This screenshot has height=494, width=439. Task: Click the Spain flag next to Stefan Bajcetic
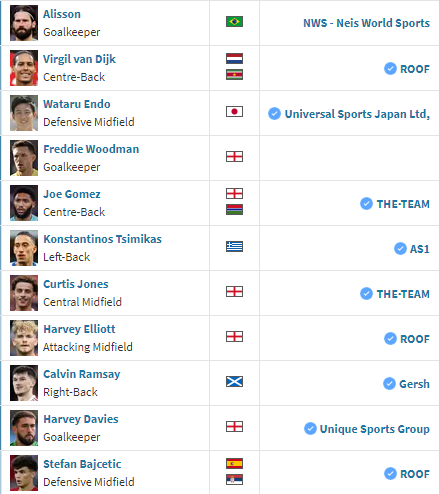tap(234, 464)
